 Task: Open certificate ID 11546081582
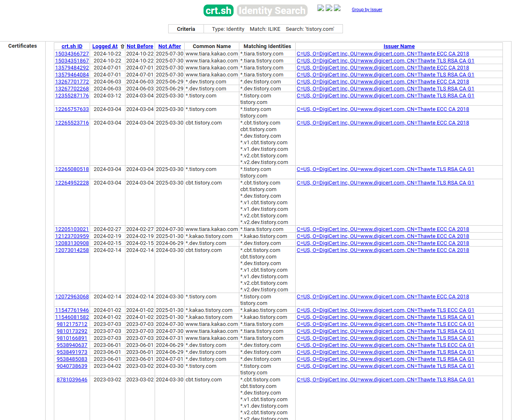[72, 317]
